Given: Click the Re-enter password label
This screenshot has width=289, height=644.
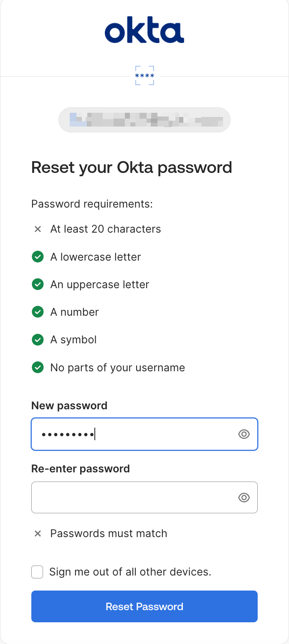Looking at the screenshot, I should [81, 469].
